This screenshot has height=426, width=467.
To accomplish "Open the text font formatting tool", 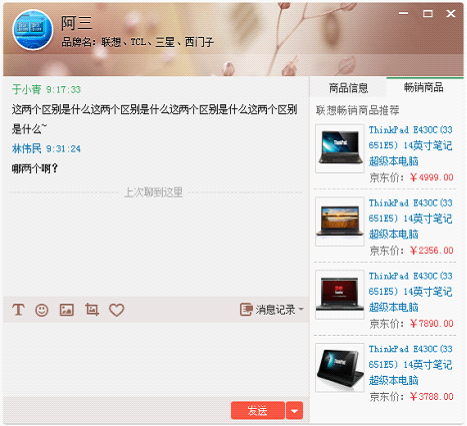I will coord(18,310).
